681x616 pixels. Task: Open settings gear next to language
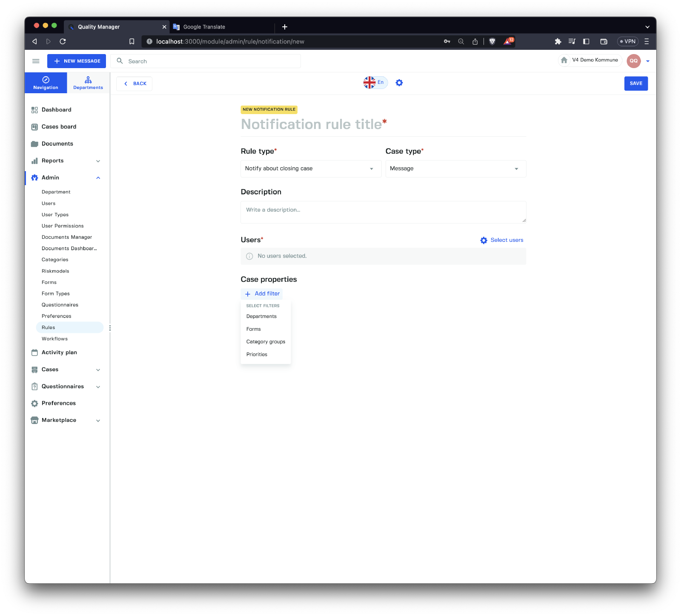click(x=399, y=83)
